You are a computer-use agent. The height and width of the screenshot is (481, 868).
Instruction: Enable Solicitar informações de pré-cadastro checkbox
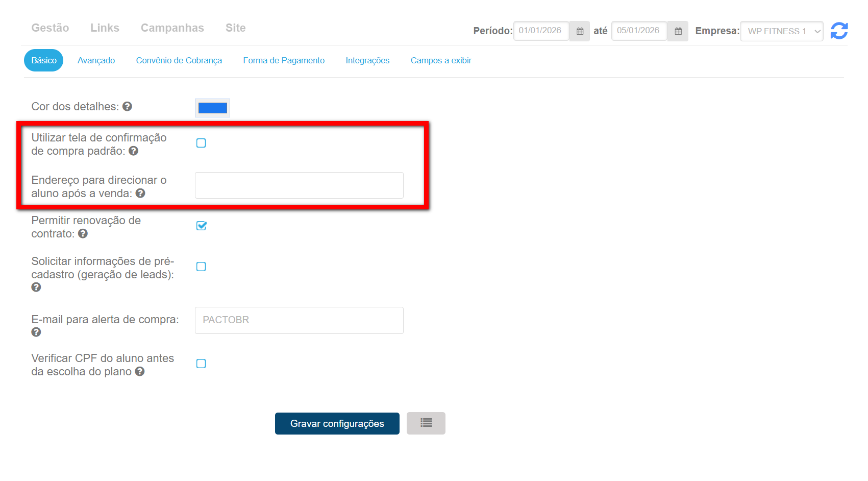click(201, 267)
